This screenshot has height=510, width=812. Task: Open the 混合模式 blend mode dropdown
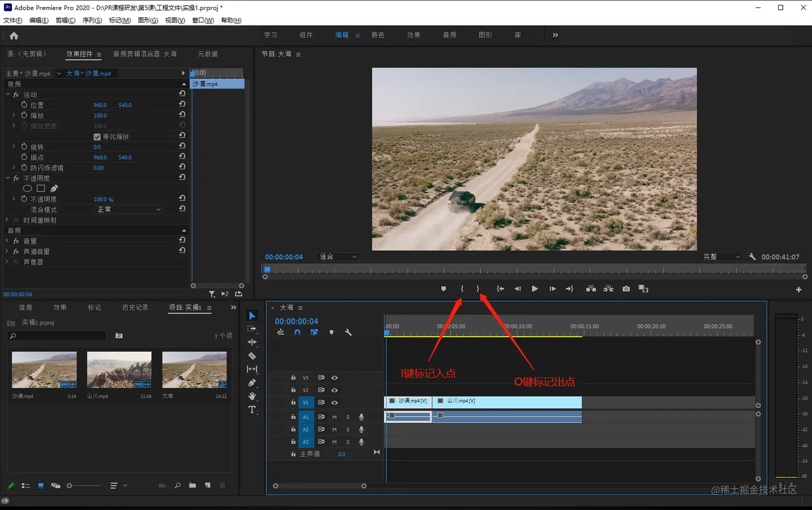pos(128,209)
